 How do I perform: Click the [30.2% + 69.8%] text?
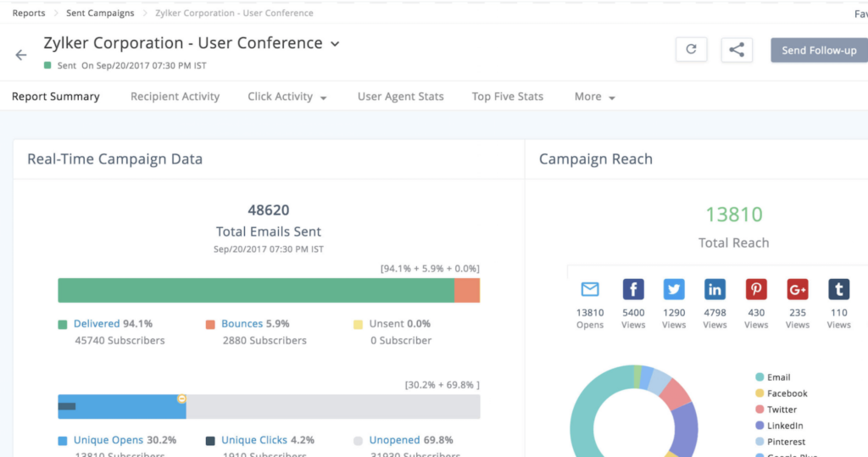click(x=442, y=385)
